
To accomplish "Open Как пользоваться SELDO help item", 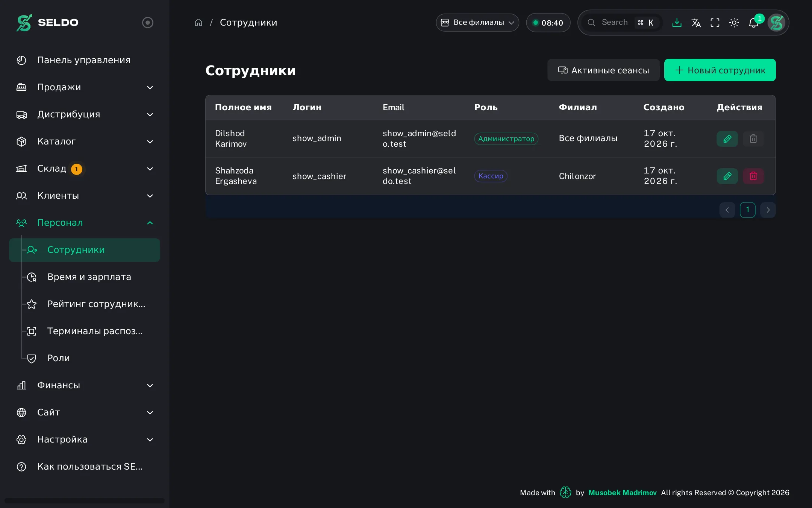I will pyautogui.click(x=85, y=467).
